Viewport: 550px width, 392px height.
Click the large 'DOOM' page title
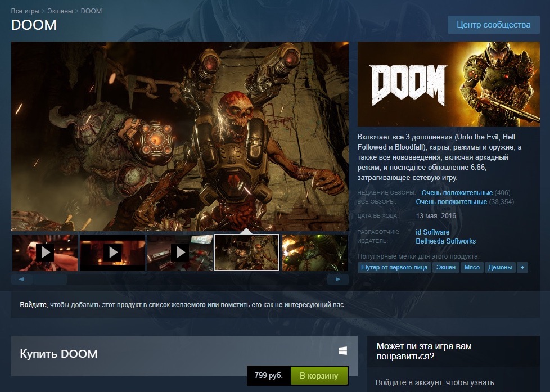pos(34,25)
